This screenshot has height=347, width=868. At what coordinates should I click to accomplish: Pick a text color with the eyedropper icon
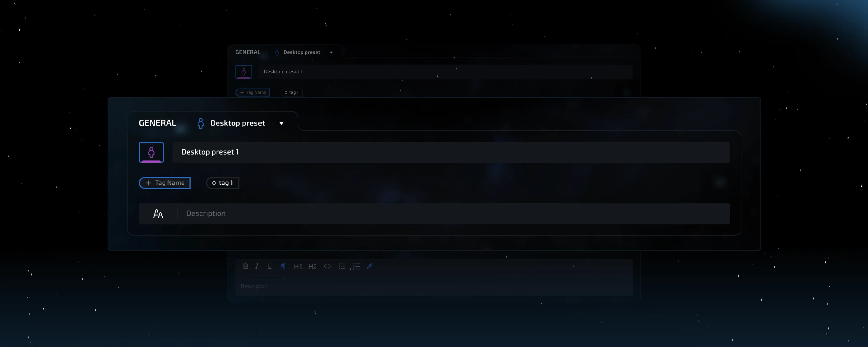click(369, 266)
